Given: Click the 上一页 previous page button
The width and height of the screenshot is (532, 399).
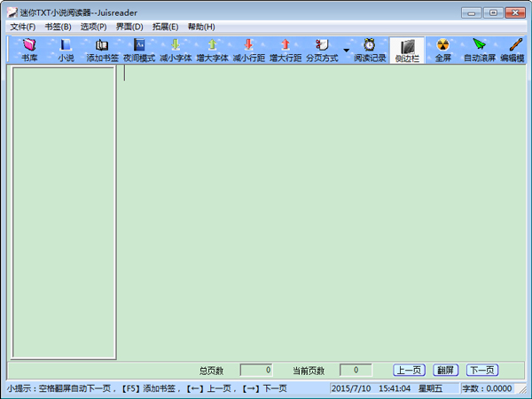Looking at the screenshot, I should click(x=410, y=371).
